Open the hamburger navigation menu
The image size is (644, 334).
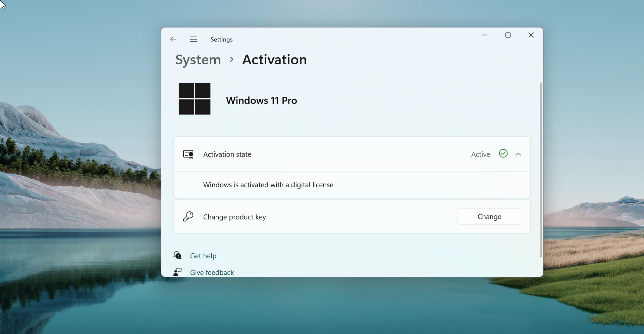point(194,40)
